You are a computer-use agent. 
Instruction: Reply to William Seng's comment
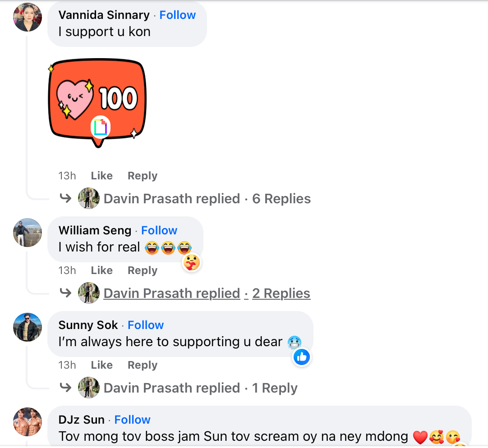click(x=142, y=270)
